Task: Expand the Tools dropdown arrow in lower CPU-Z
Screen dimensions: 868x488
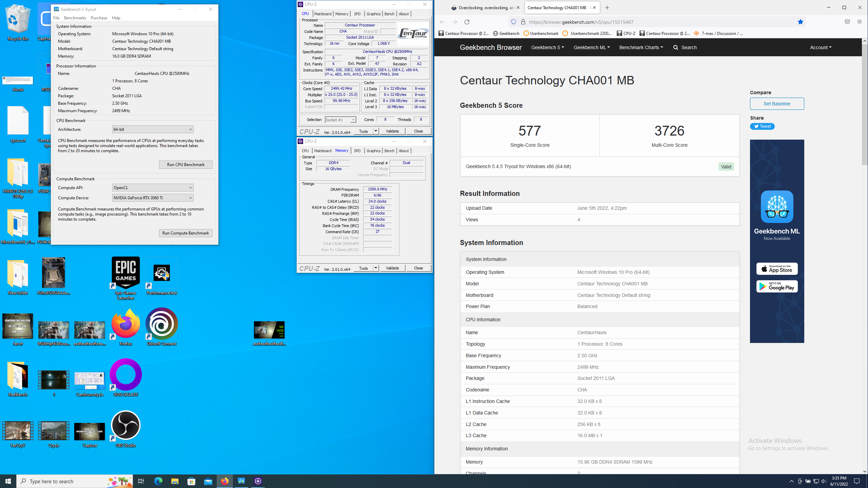Action: pos(376,268)
